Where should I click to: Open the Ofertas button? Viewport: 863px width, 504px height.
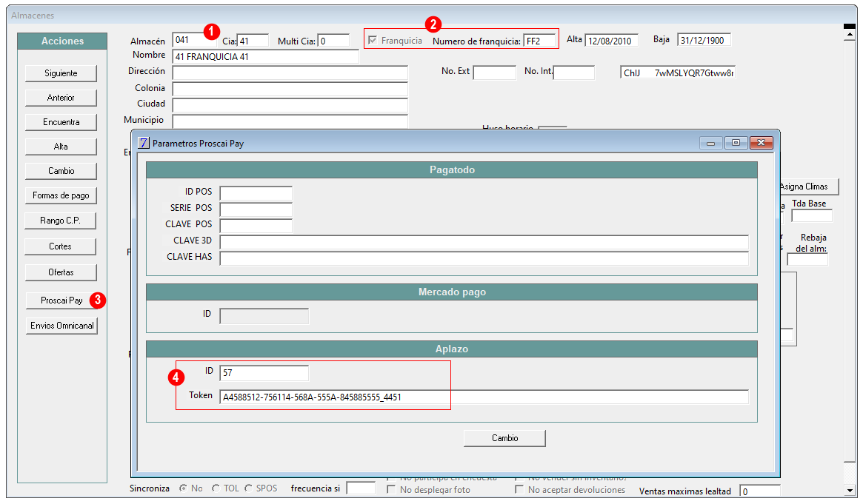61,272
